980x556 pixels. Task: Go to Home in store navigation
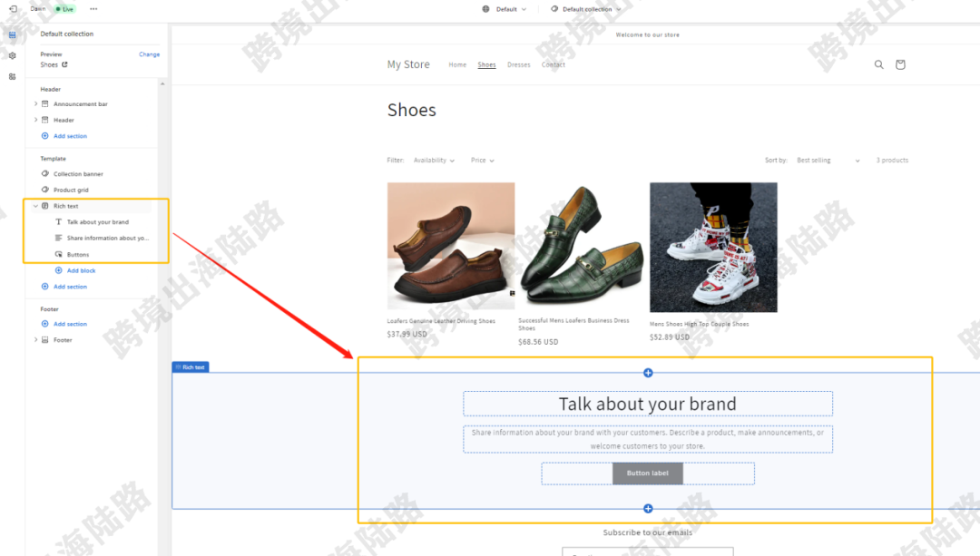coord(457,65)
